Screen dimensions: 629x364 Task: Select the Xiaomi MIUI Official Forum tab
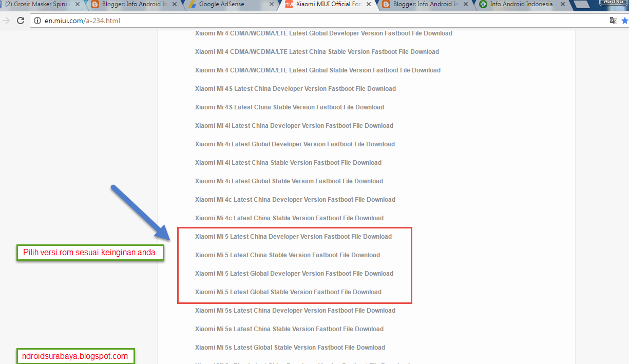[329, 5]
